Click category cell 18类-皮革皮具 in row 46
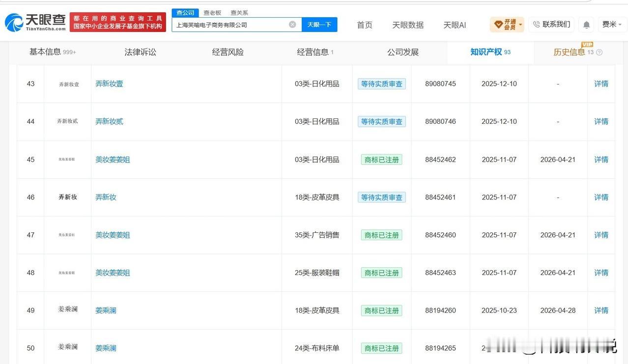The height and width of the screenshot is (364, 628). pos(317,197)
